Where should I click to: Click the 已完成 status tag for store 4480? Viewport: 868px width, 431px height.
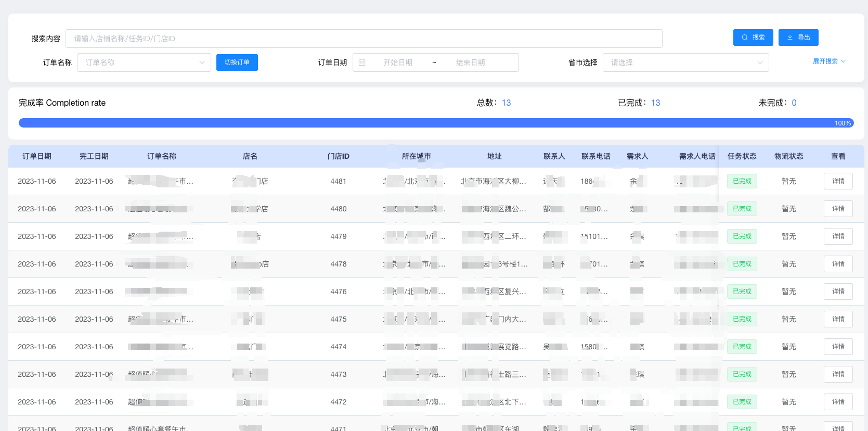(742, 209)
